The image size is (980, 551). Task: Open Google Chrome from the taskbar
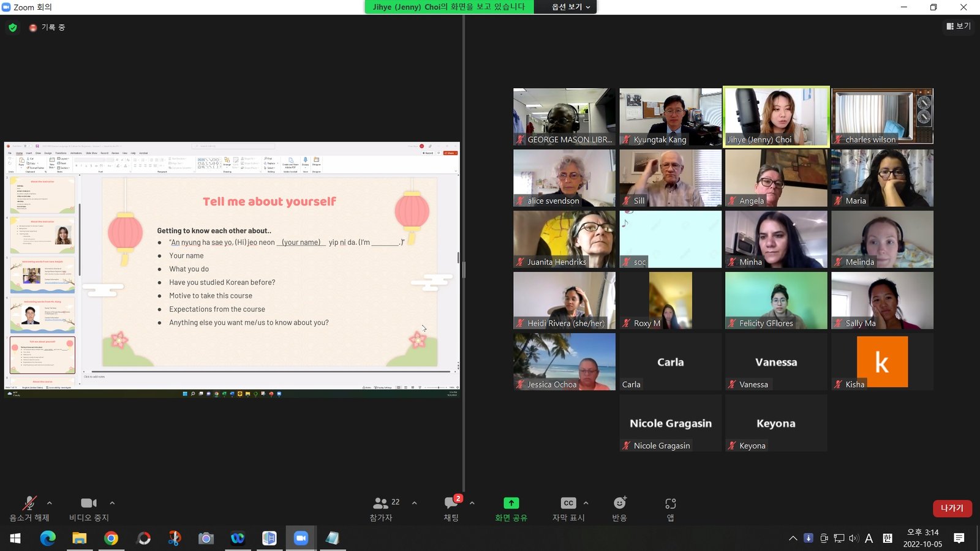point(111,538)
